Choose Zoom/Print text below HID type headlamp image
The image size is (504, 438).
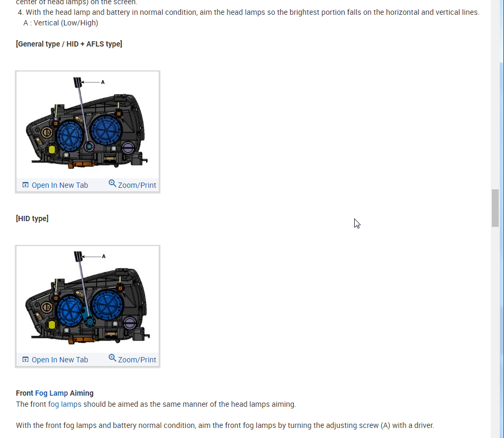(x=137, y=360)
